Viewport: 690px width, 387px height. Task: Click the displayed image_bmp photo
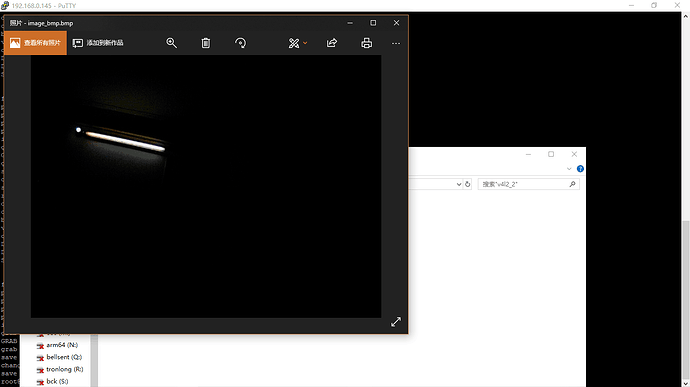coord(206,186)
